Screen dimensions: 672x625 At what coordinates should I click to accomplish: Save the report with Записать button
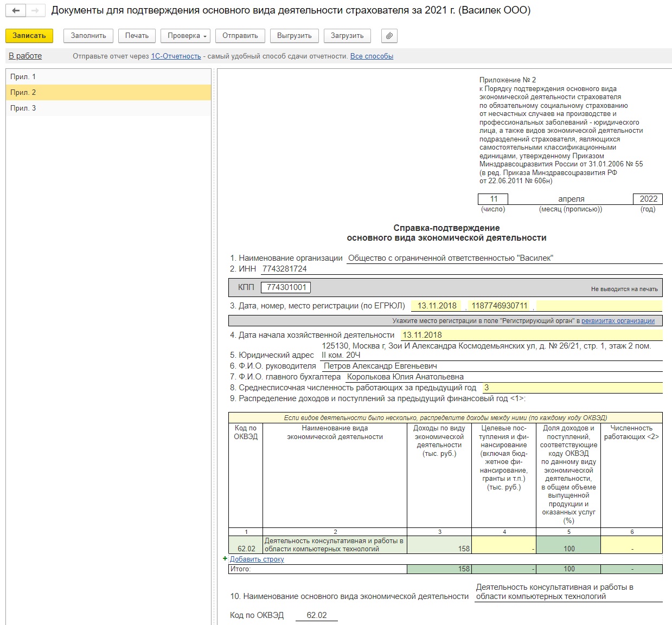[x=29, y=36]
